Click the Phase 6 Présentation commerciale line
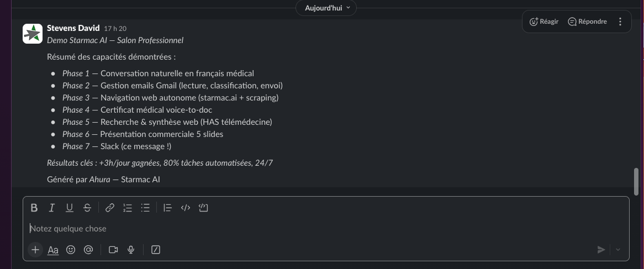The height and width of the screenshot is (269, 644). coord(143,134)
